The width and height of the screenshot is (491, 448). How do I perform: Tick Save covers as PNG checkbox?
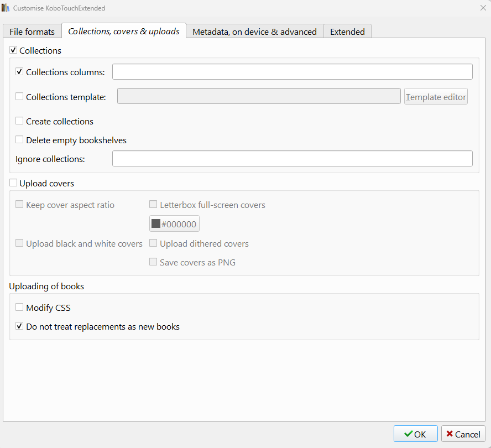153,262
